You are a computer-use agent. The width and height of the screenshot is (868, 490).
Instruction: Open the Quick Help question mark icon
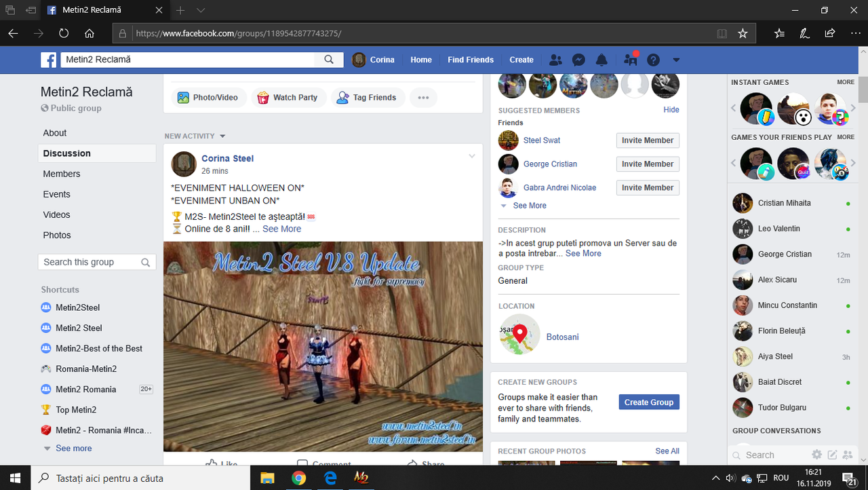[653, 60]
